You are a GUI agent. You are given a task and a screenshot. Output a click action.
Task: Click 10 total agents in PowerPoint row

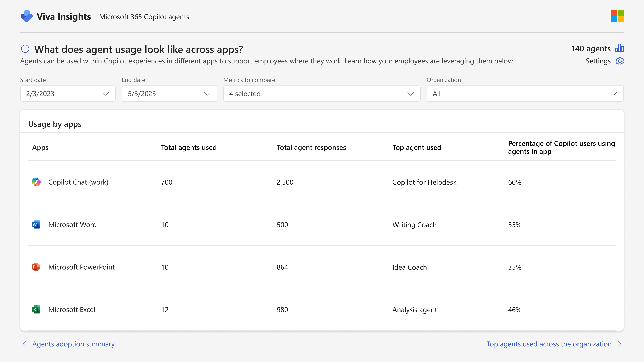(165, 267)
